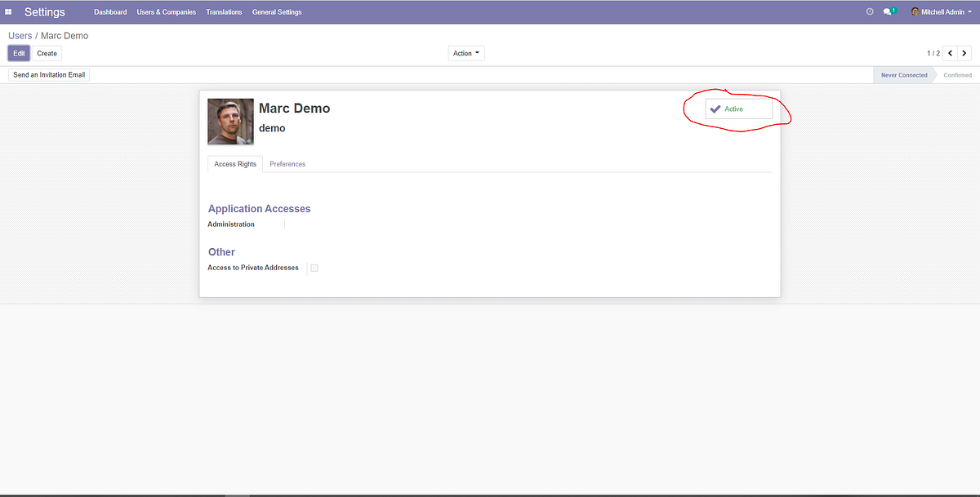
Task: Click Marc Demo's profile photo
Action: point(230,121)
